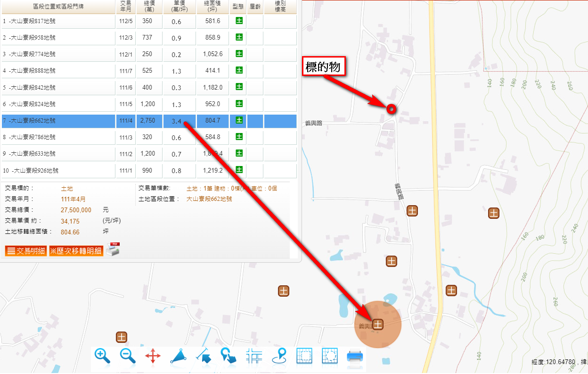The width and height of the screenshot is (588, 374).
Task: Select the rectangular area selection tool
Action: click(304, 356)
